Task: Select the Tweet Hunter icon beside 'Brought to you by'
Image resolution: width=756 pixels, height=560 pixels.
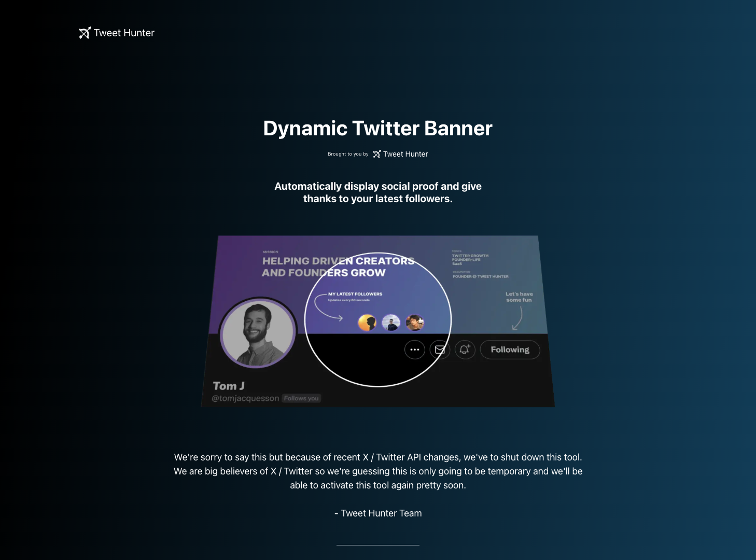Action: 375,153
